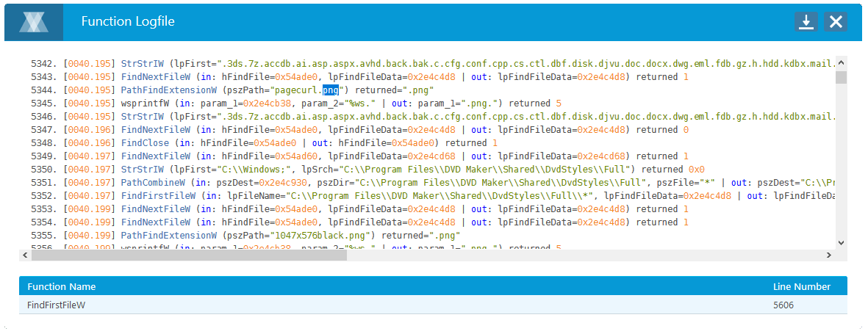Click line number 5606 cell

785,305
